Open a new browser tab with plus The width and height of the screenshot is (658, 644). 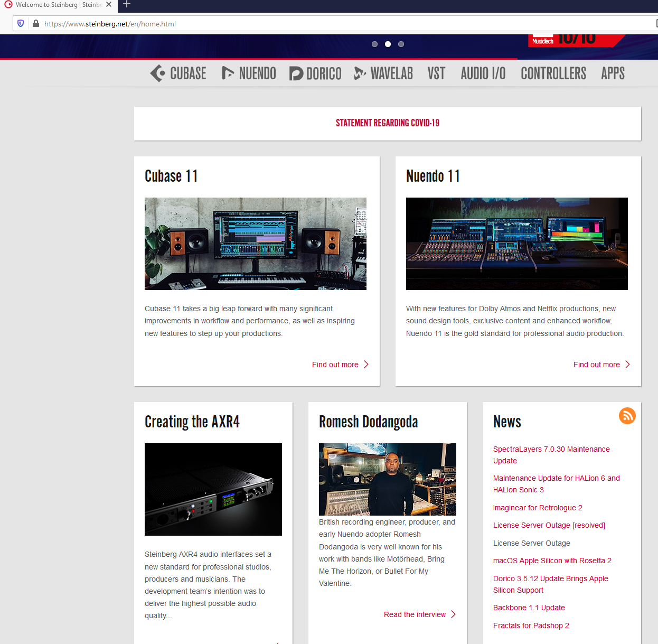point(127,4)
